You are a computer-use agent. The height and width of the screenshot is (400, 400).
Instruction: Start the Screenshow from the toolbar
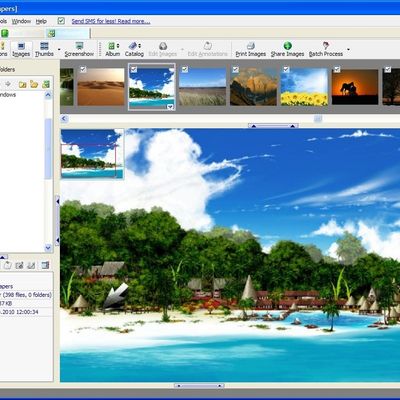[x=79, y=49]
